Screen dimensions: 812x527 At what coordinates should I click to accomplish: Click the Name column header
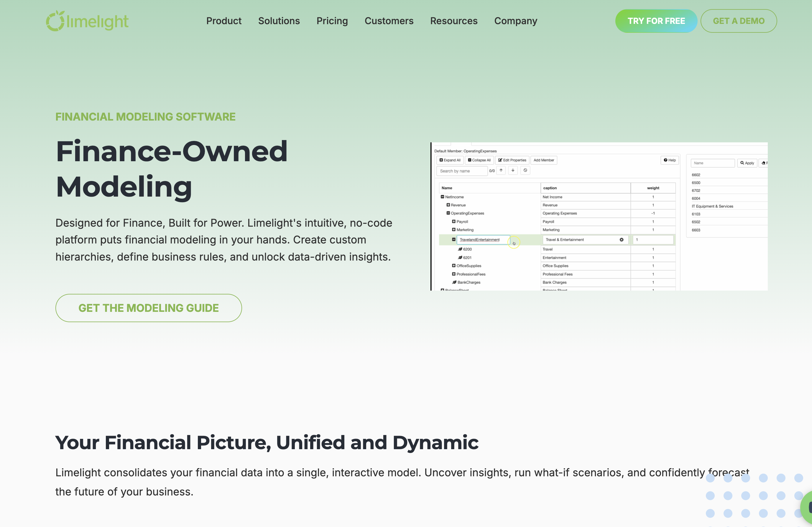[x=489, y=188]
